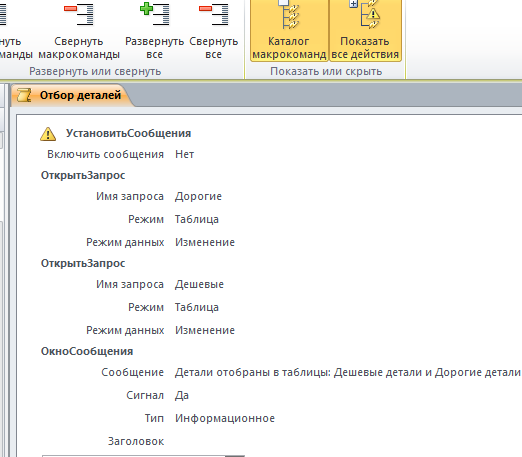The height and width of the screenshot is (457, 522).
Task: Click the Таблица mode value under Дорогие
Action: [197, 219]
